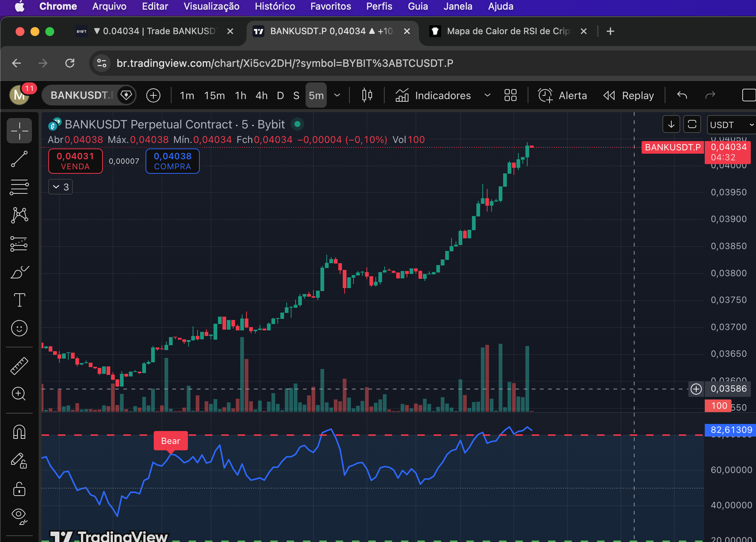
Task: Select the trend line drawing tool
Action: [19, 159]
